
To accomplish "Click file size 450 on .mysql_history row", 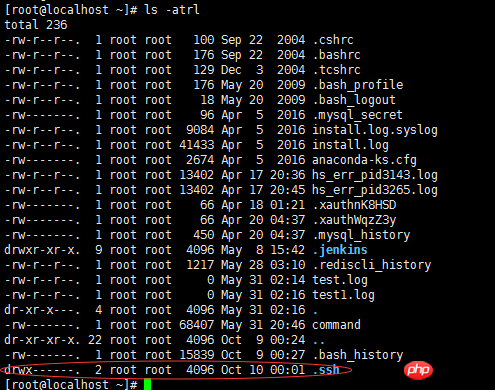I will point(204,235).
